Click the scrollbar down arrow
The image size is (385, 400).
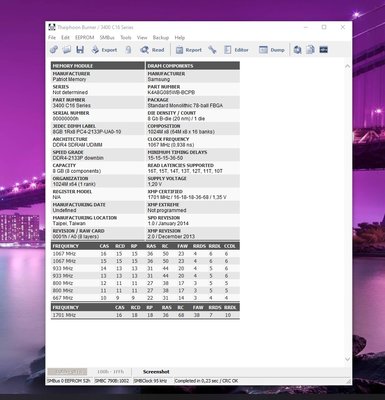click(347, 359)
